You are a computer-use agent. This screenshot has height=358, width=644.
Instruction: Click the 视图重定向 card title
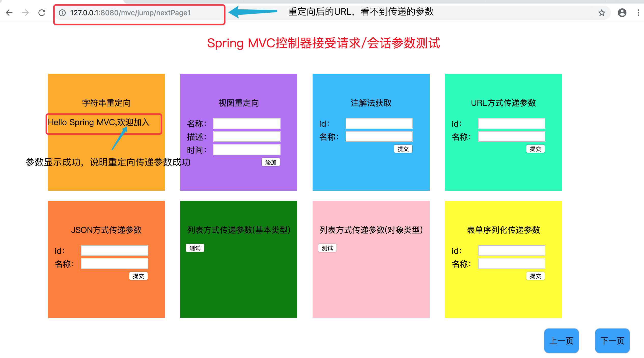pos(239,103)
